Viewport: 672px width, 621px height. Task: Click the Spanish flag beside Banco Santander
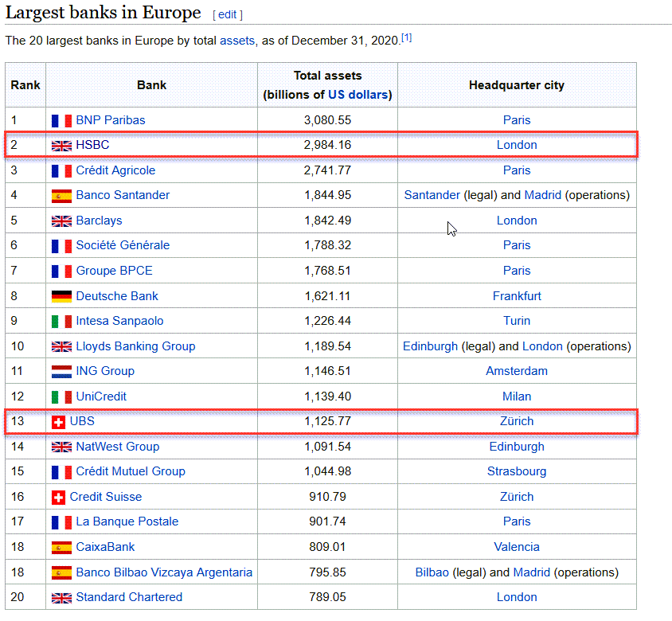click(x=61, y=196)
